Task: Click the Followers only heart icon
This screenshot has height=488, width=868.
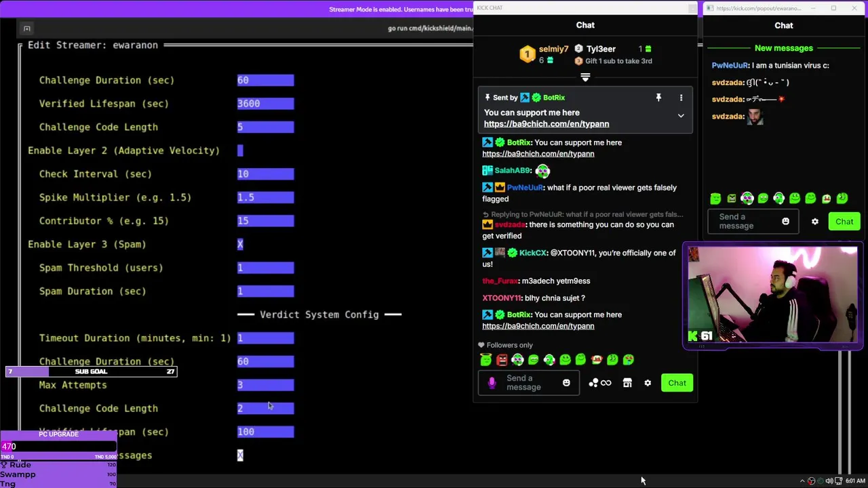Action: [x=481, y=345]
